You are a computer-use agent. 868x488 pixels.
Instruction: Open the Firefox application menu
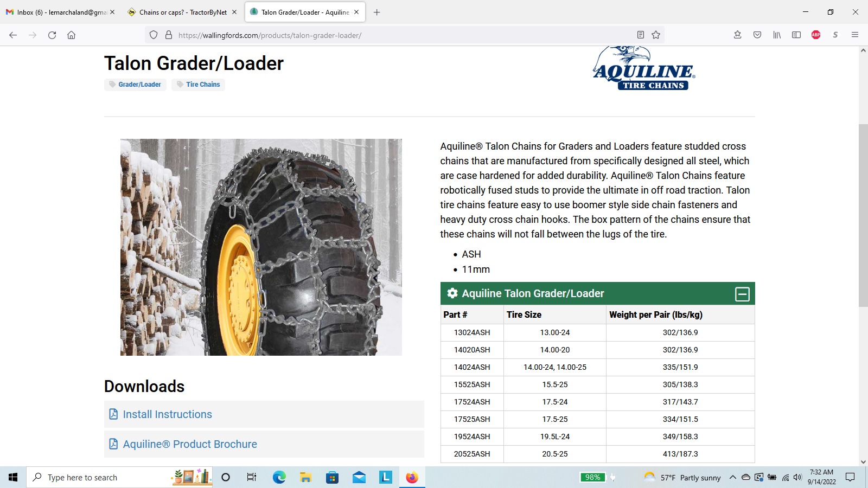click(855, 35)
